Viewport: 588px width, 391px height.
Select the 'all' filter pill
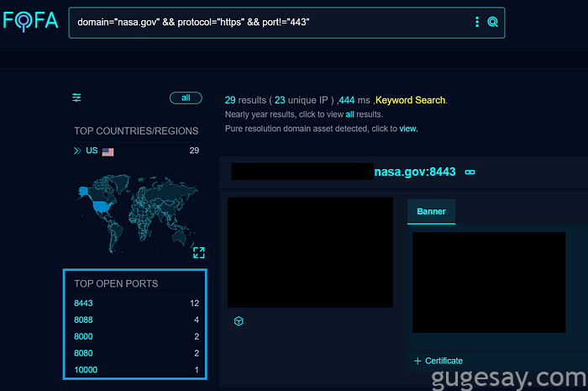[186, 98]
